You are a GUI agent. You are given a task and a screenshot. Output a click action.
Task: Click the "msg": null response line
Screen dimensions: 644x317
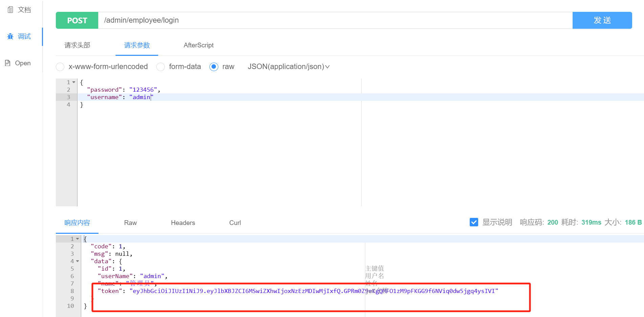point(111,254)
